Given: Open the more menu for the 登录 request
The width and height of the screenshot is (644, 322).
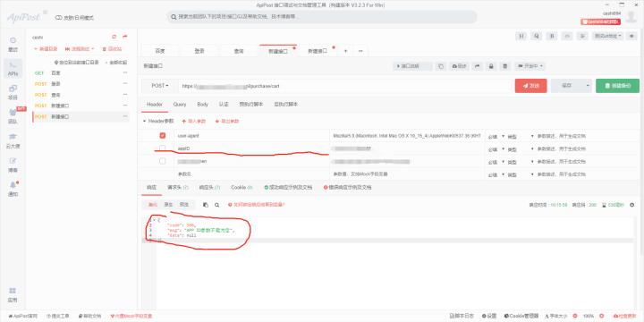Looking at the screenshot, I should (125, 83).
